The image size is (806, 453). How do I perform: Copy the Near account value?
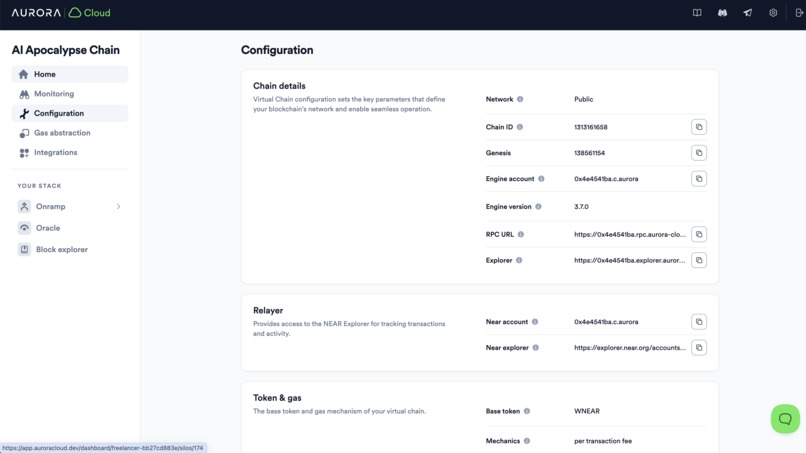pyautogui.click(x=699, y=322)
